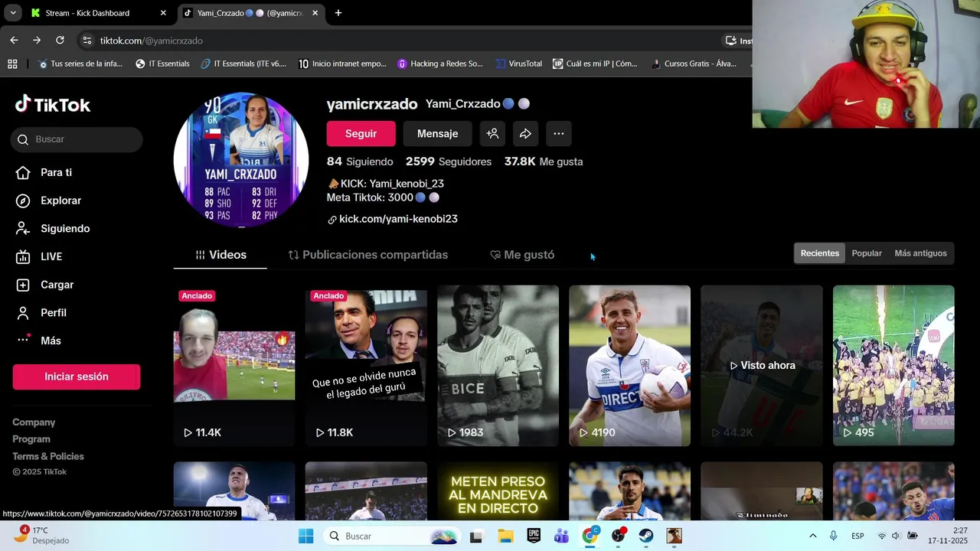Follow the profile with Seguir
Image resolution: width=980 pixels, height=551 pixels.
361,133
